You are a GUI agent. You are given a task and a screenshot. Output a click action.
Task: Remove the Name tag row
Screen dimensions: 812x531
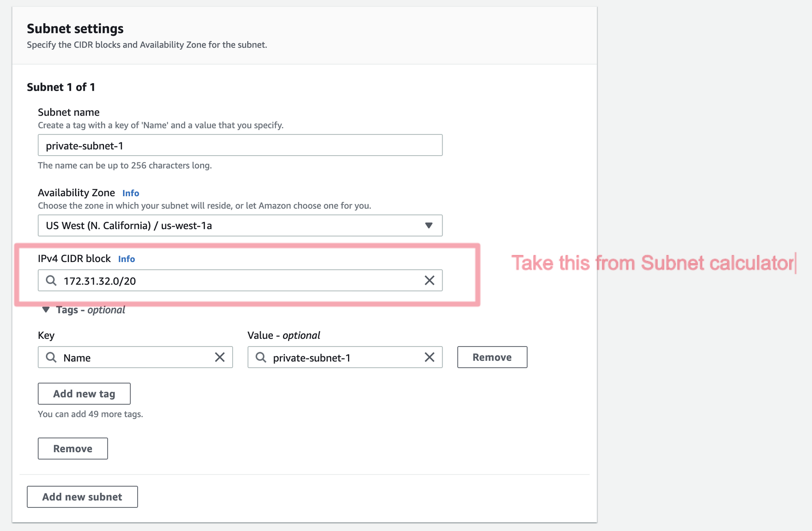tap(492, 357)
